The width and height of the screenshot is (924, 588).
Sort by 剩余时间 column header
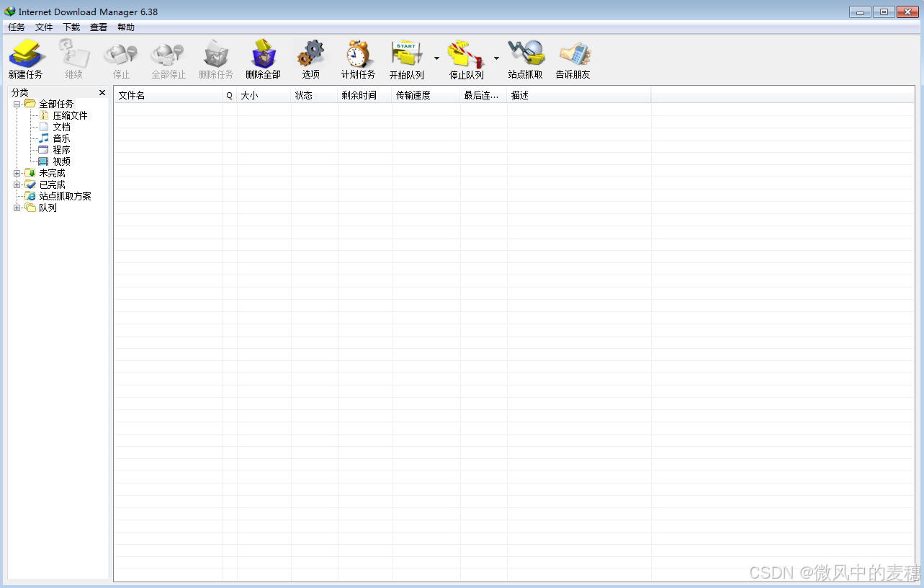pos(365,95)
